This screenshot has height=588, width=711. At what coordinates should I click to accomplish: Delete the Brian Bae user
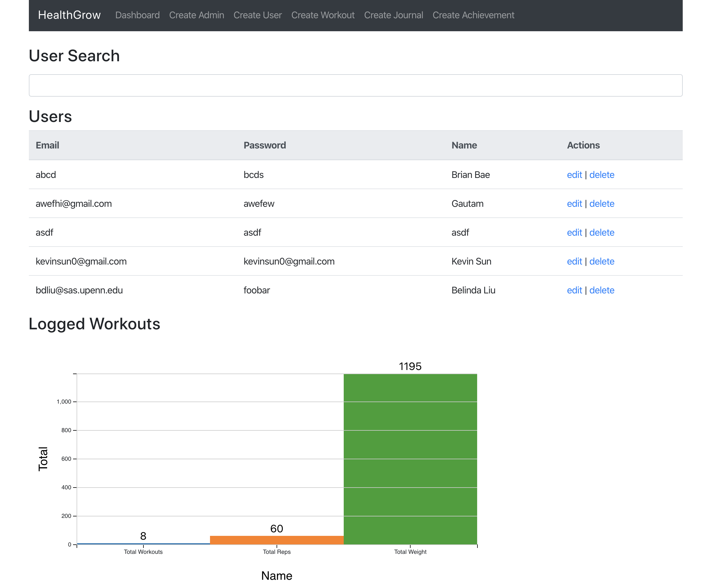(x=601, y=175)
